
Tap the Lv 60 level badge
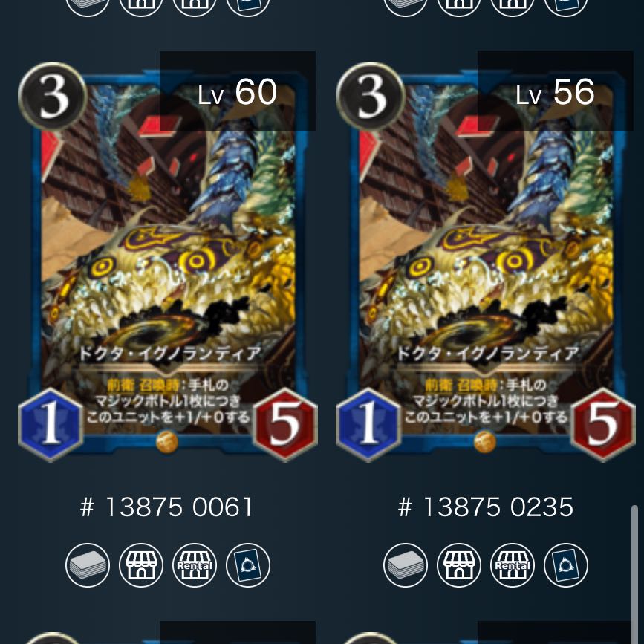[x=238, y=91]
